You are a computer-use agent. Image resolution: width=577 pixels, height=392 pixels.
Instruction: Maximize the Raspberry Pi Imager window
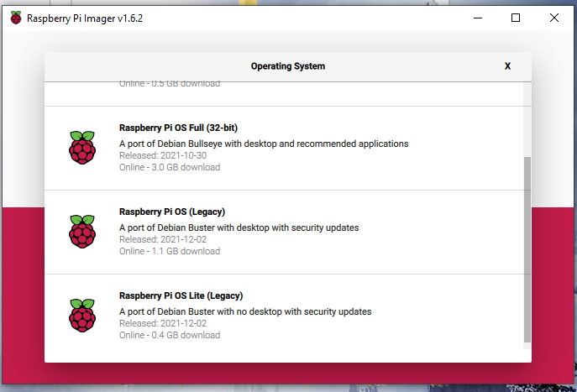pos(516,18)
